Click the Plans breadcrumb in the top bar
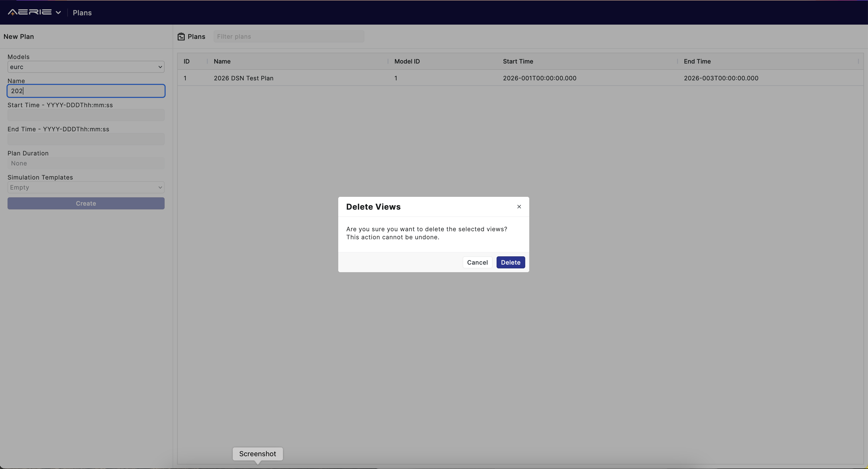 point(82,13)
